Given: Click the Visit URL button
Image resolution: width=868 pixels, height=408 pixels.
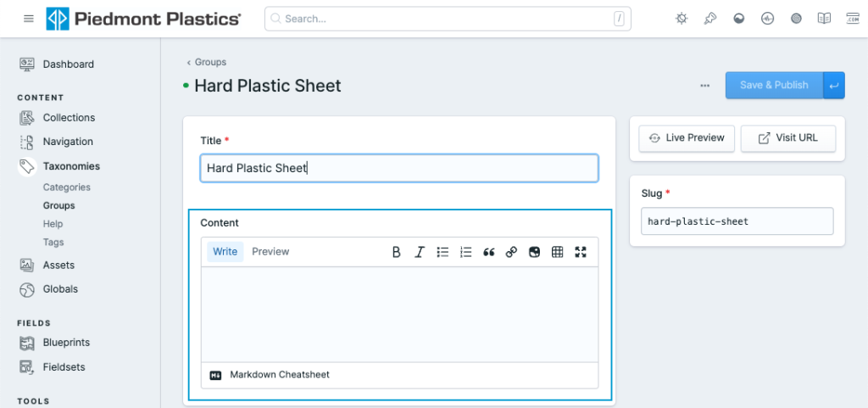Looking at the screenshot, I should [788, 138].
